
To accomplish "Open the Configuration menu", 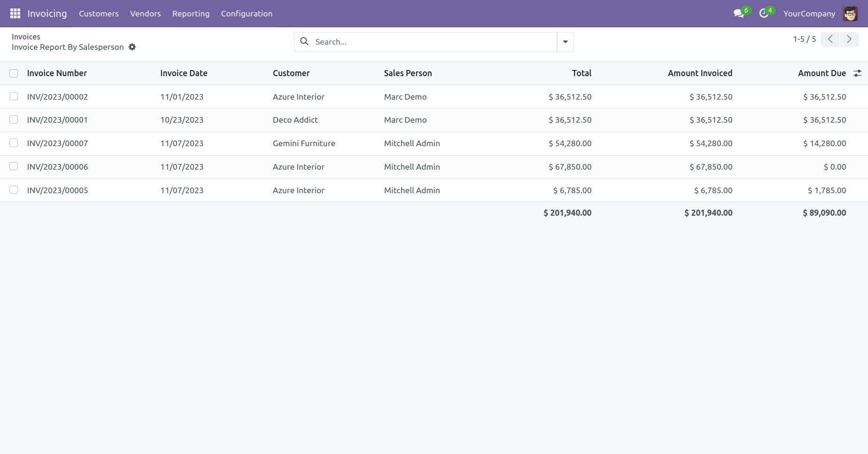I will (x=247, y=14).
